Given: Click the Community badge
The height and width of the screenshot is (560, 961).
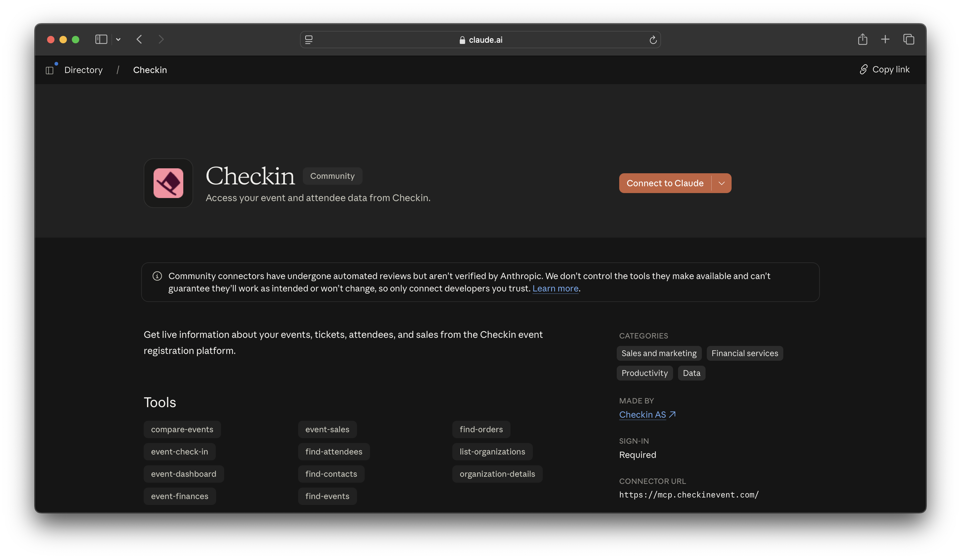Looking at the screenshot, I should tap(332, 176).
